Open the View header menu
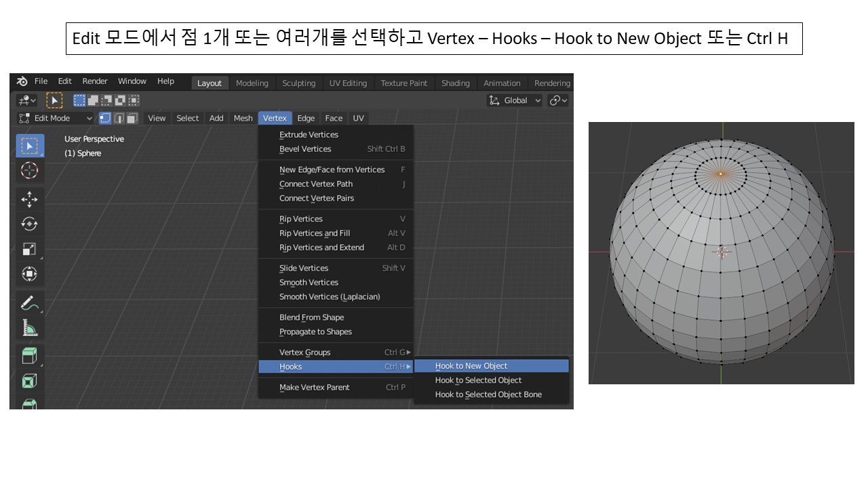The width and height of the screenshot is (868, 488). click(157, 118)
